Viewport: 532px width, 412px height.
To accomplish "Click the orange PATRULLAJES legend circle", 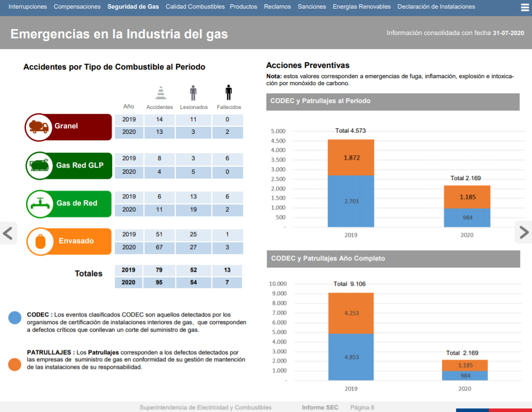I will point(15,364).
